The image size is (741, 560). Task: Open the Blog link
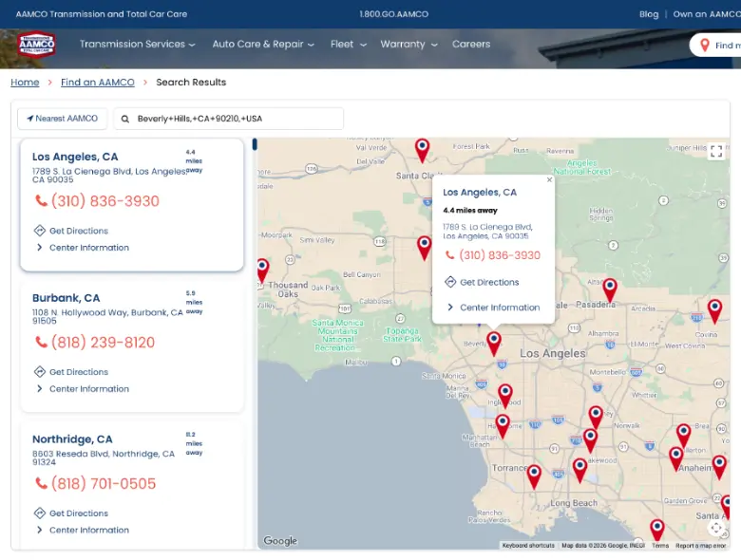649,14
